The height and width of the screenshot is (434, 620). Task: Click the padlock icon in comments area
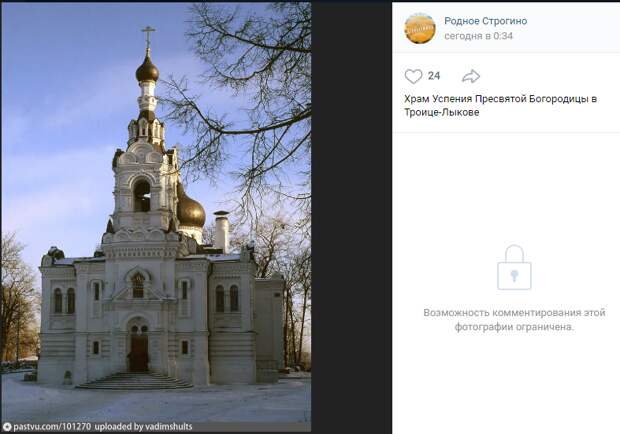pos(514,268)
